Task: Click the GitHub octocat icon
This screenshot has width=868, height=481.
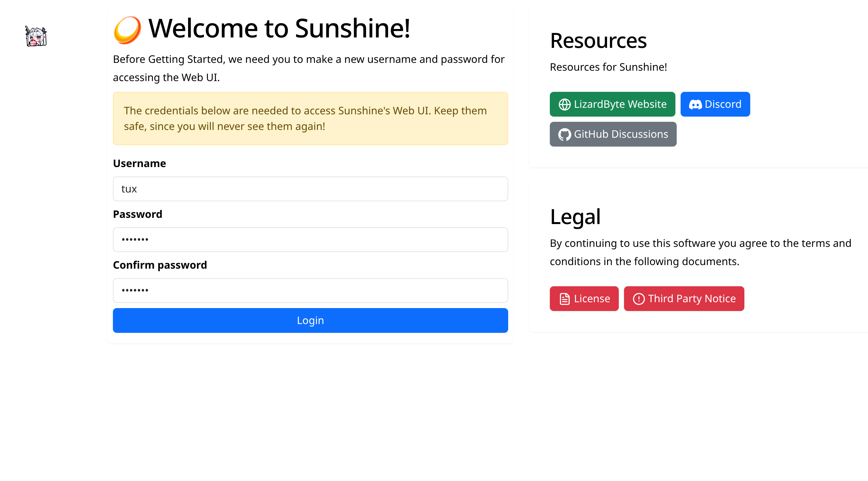Action: pos(564,134)
